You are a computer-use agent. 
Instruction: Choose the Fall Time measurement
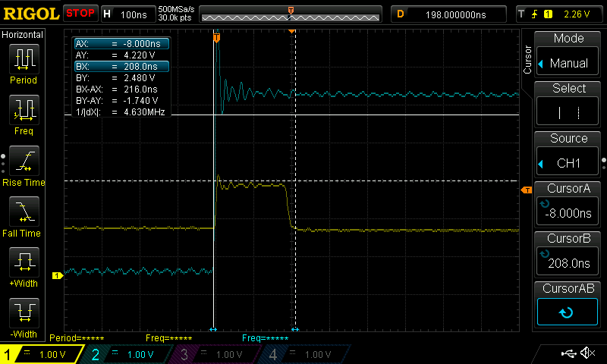click(24, 216)
